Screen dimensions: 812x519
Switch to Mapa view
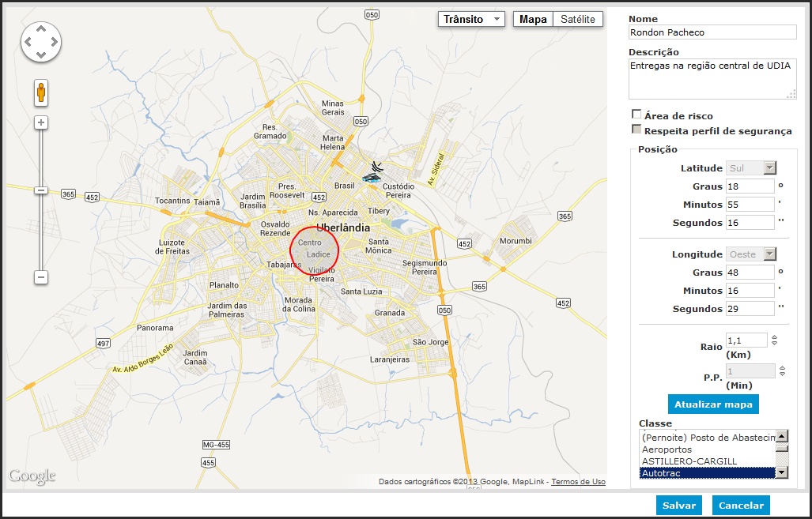[x=533, y=19]
